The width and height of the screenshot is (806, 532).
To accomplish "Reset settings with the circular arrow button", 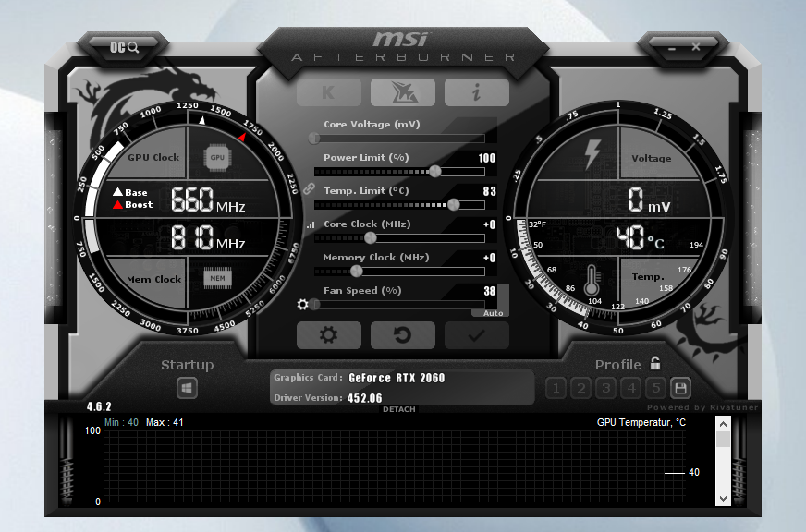I will tap(403, 335).
